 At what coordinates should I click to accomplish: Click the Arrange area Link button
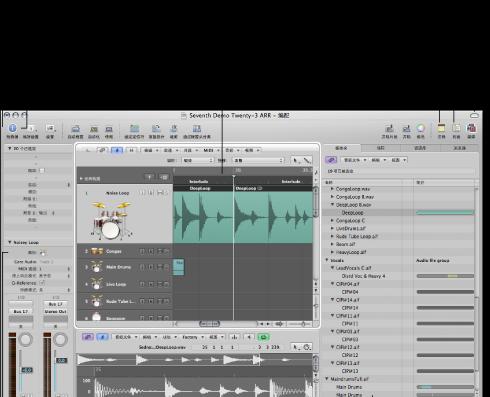click(102, 150)
